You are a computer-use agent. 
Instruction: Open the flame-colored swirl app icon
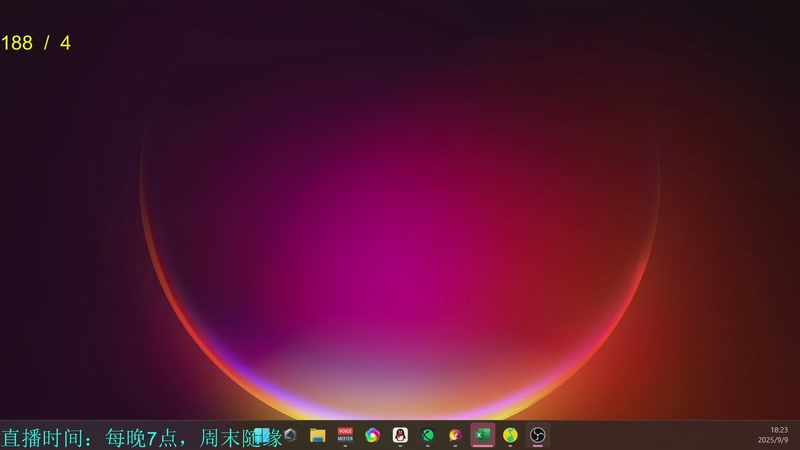(x=455, y=435)
